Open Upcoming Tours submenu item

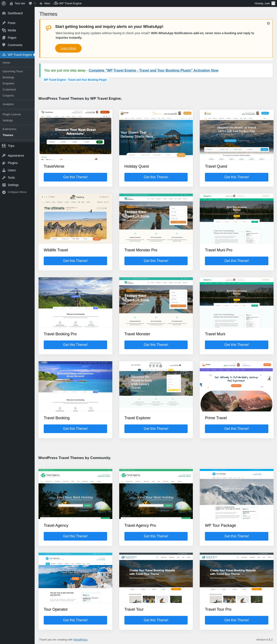[13, 72]
